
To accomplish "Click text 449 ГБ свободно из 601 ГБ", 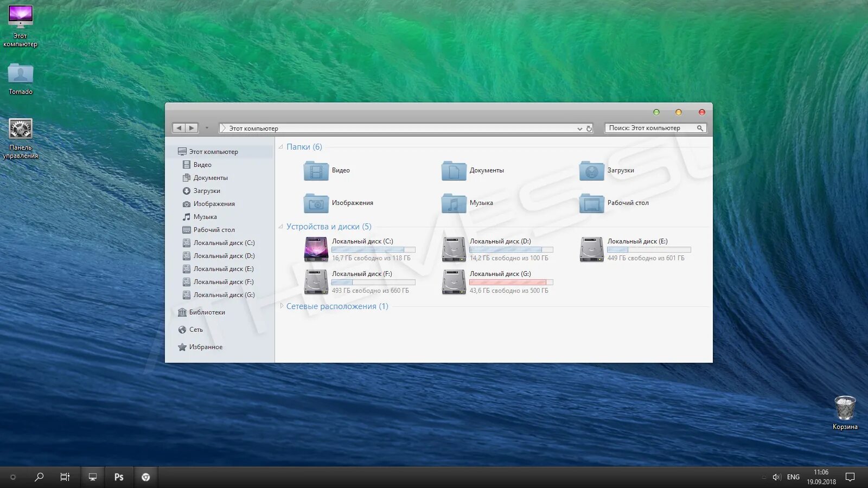I will pyautogui.click(x=646, y=258).
